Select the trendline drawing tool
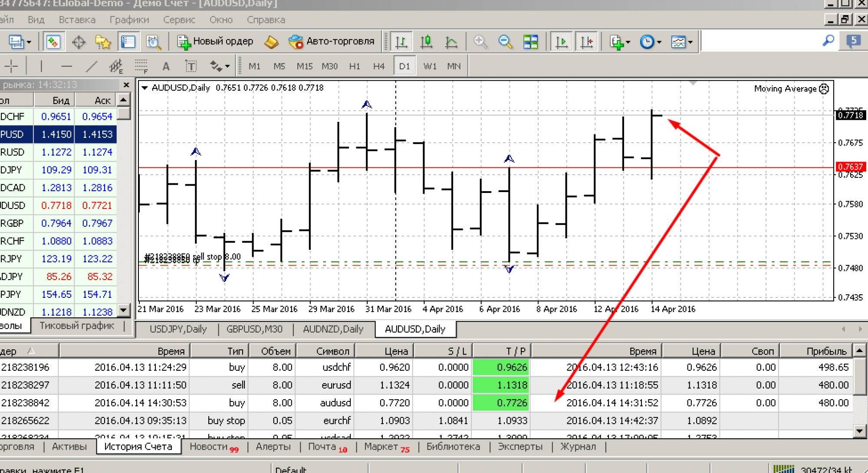This screenshot has height=473, width=868. coord(92,66)
